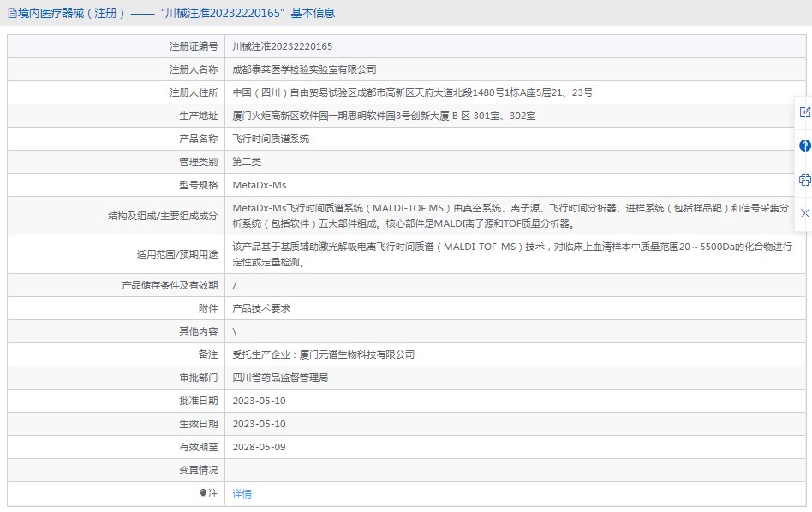Click 2023-05-10 in the 批准日期 row
The width and height of the screenshot is (812, 512).
(x=259, y=401)
